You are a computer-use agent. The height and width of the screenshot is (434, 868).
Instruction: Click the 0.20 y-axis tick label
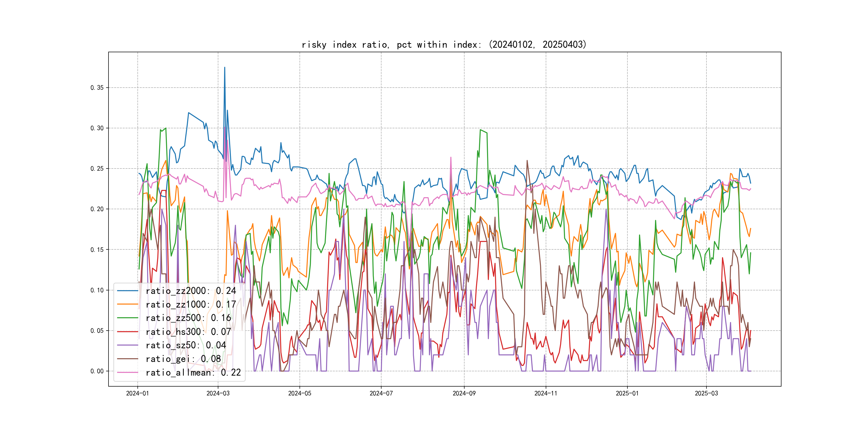coord(97,209)
